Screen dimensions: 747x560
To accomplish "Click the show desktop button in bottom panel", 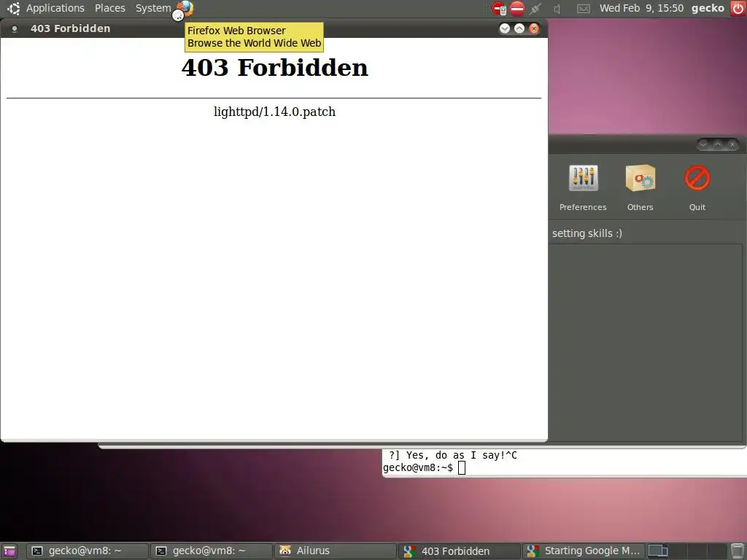I will (x=9, y=551).
